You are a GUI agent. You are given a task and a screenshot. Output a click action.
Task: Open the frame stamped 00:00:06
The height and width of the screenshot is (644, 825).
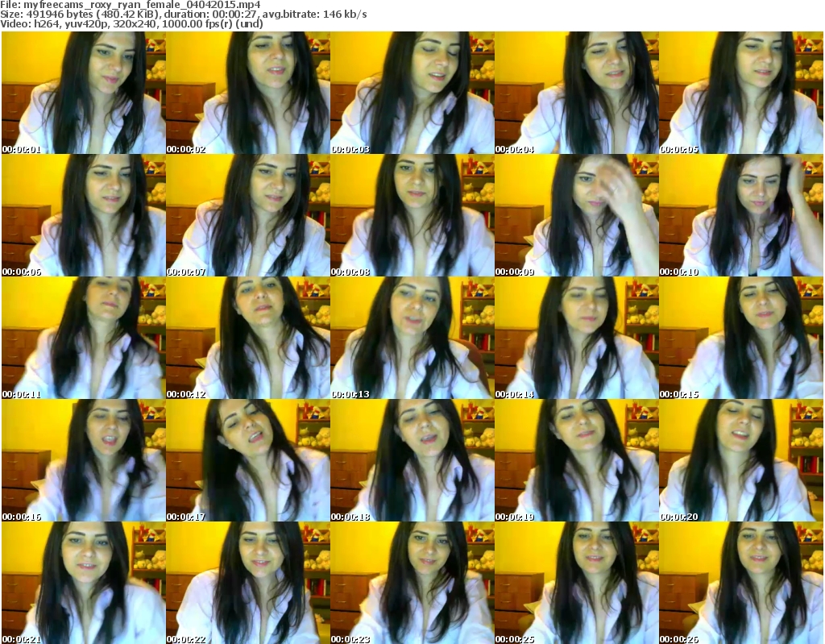pyautogui.click(x=84, y=215)
